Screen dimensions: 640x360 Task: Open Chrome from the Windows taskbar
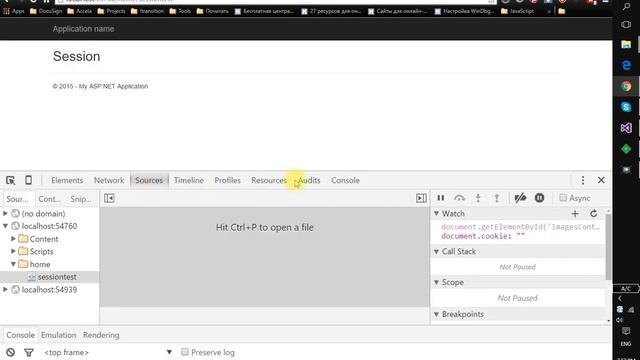click(626, 87)
